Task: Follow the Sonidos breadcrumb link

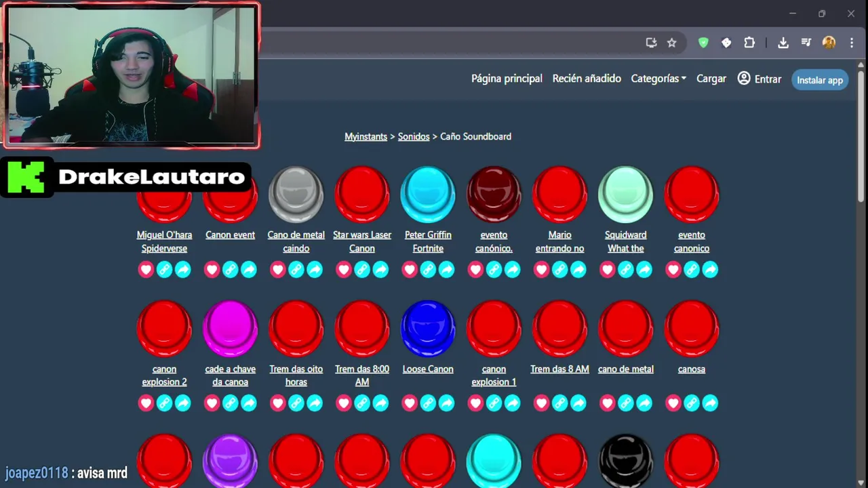Action: pos(414,136)
